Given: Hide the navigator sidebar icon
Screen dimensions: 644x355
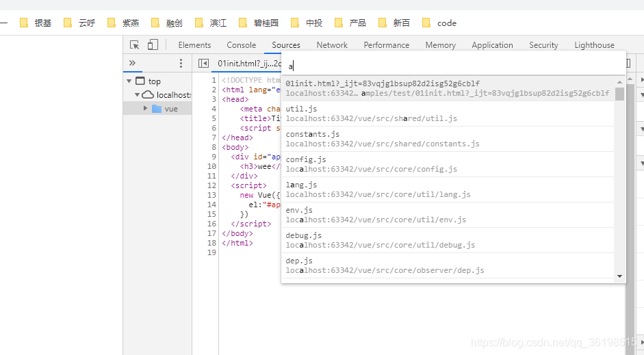Looking at the screenshot, I should pyautogui.click(x=203, y=63).
